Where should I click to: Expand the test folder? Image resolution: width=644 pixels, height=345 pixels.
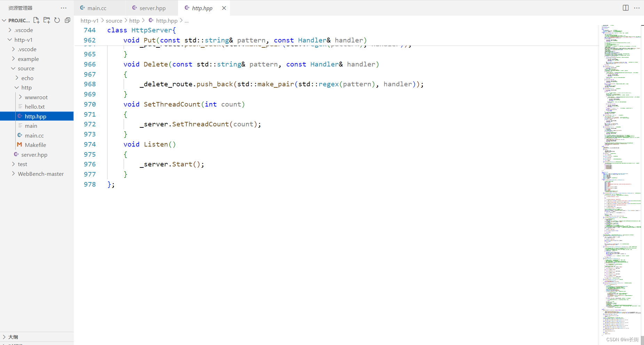point(14,164)
